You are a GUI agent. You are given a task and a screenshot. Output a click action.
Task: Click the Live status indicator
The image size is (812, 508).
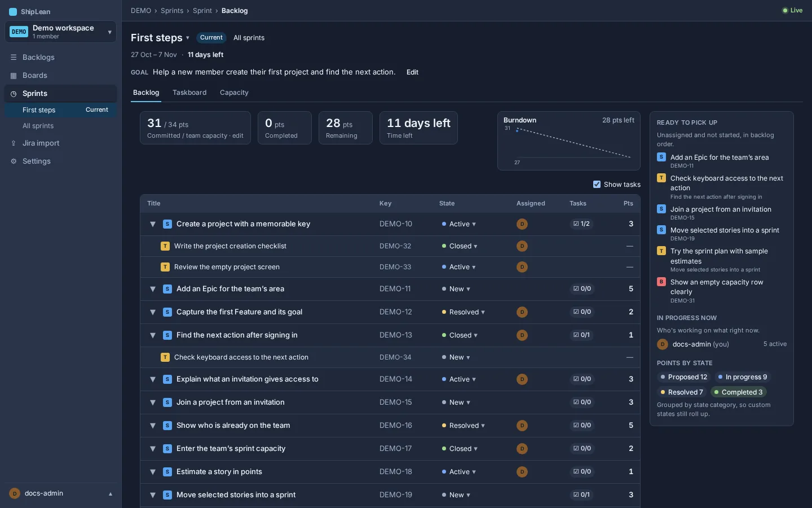coord(792,11)
